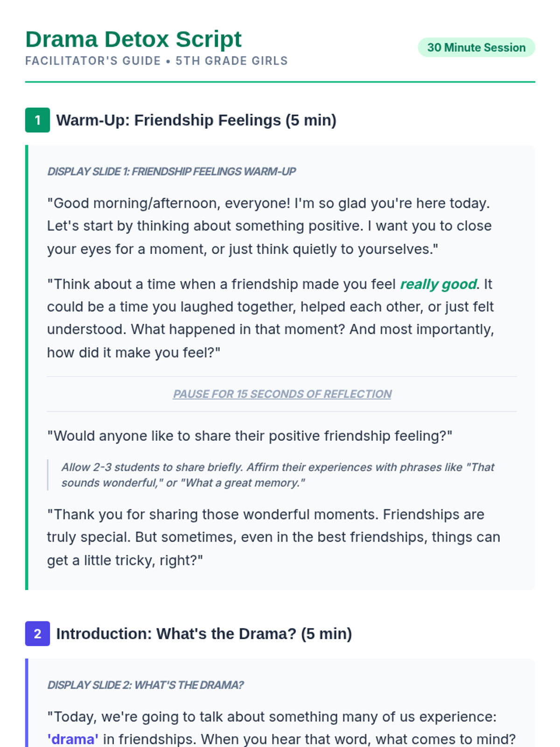
Task: Click the purple 'drama' highlighted word
Action: (73, 740)
